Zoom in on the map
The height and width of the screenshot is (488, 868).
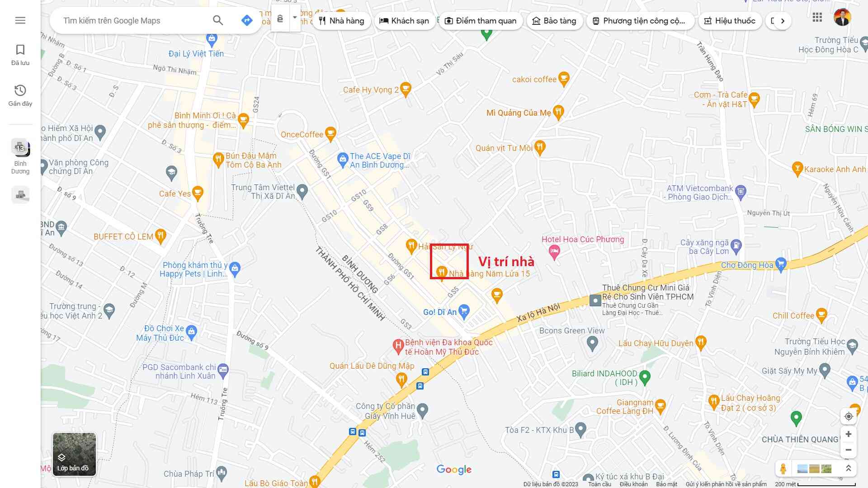849,434
